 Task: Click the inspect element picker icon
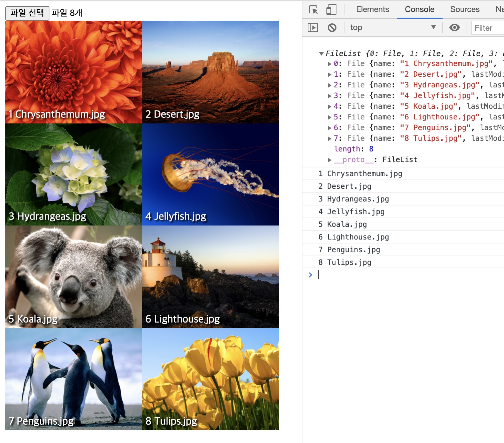tap(313, 10)
